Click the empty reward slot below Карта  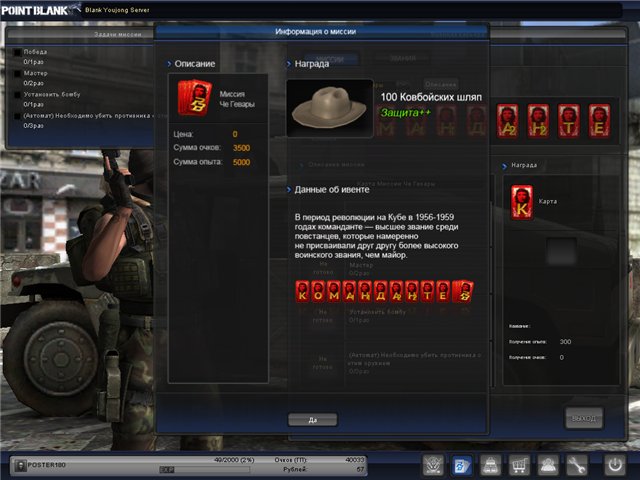(561, 251)
